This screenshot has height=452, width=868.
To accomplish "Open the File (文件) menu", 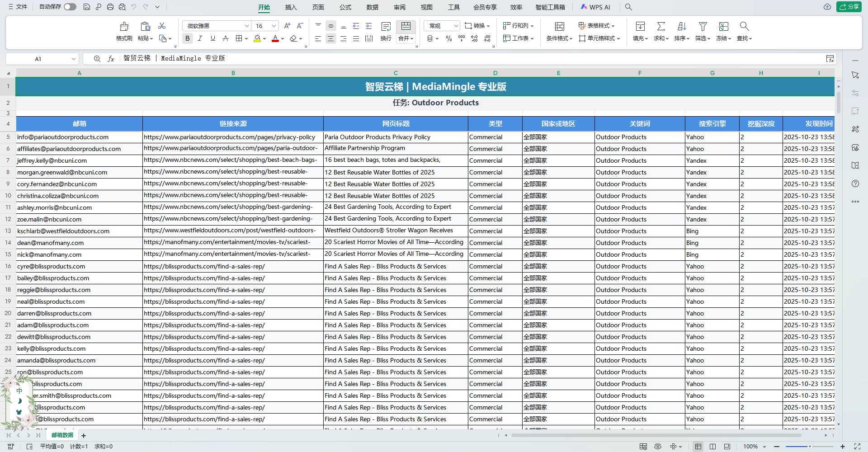I will 18,7.
